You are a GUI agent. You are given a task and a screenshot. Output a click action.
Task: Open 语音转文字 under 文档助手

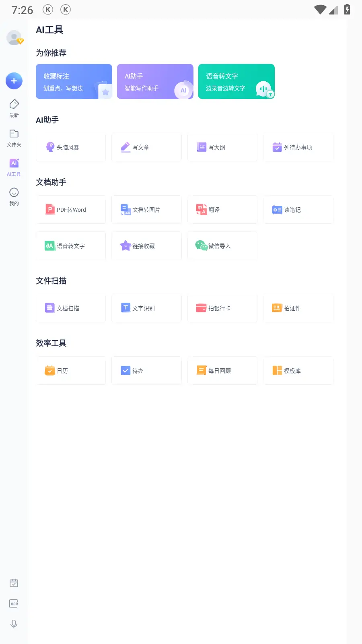[71, 246]
